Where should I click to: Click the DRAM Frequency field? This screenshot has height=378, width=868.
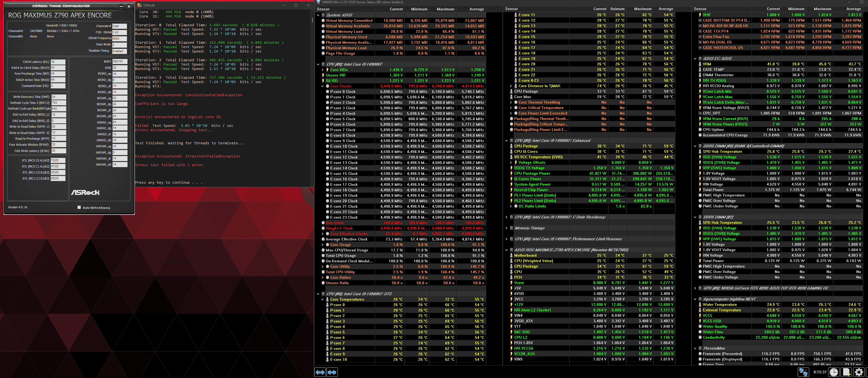(119, 39)
